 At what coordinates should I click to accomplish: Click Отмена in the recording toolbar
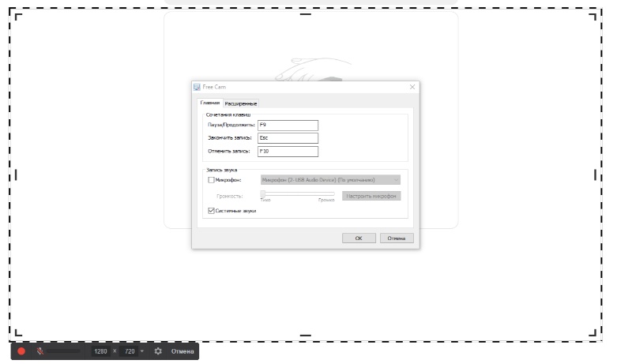tap(182, 351)
